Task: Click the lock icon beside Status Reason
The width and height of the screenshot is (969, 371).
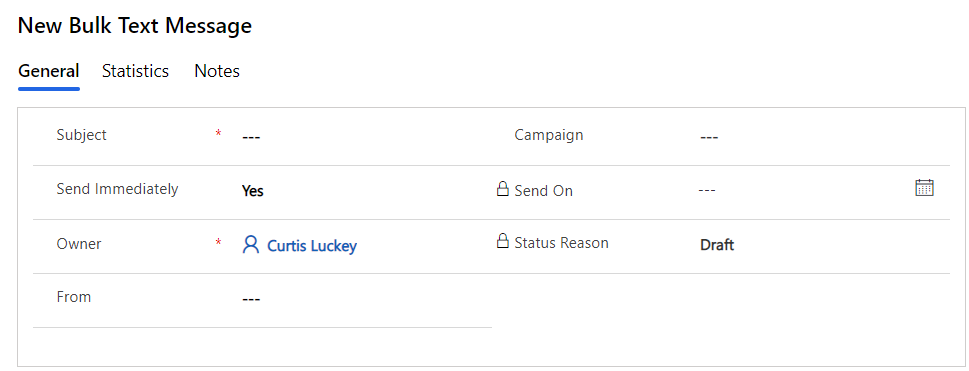Action: [502, 241]
